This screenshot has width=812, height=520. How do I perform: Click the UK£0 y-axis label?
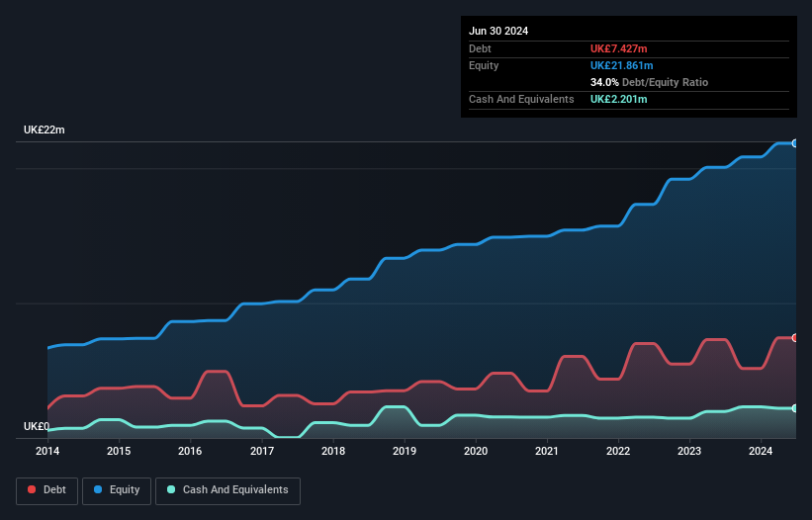click(37, 426)
